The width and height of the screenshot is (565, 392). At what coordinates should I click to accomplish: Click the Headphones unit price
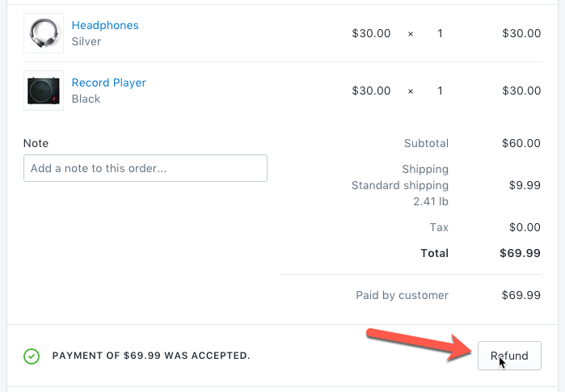point(371,33)
